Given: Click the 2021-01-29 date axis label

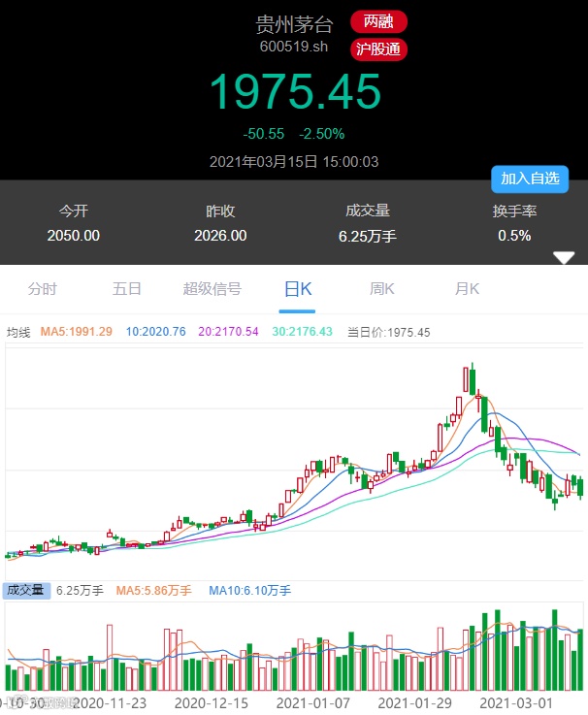Looking at the screenshot, I should [414, 703].
